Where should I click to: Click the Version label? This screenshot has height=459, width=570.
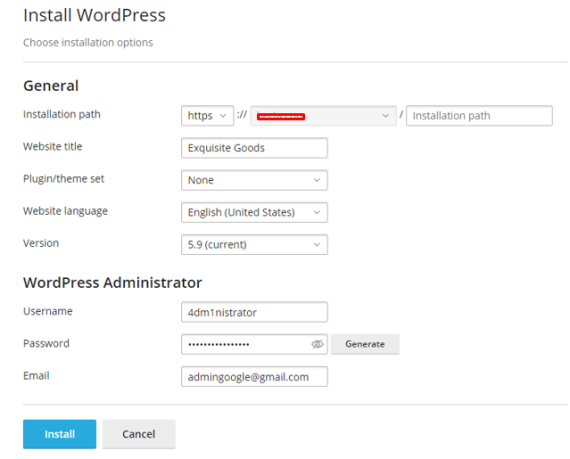(x=41, y=243)
